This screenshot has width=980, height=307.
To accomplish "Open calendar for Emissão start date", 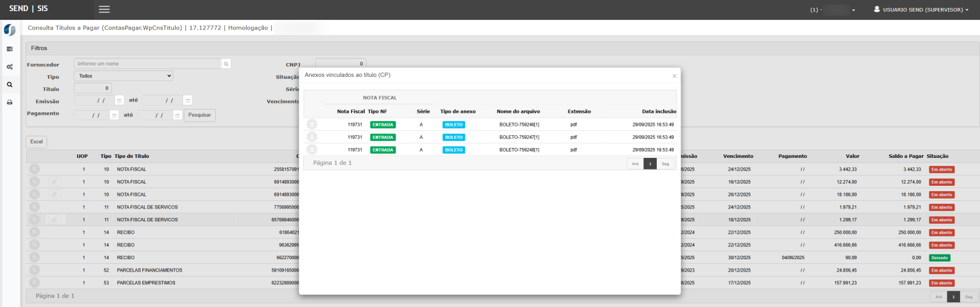I will 119,101.
